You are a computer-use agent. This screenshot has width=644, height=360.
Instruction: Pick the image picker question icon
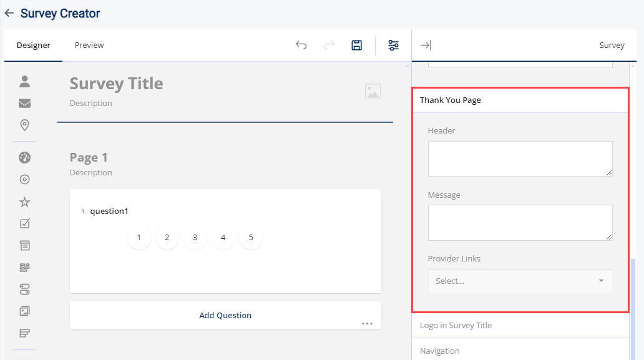(x=24, y=311)
